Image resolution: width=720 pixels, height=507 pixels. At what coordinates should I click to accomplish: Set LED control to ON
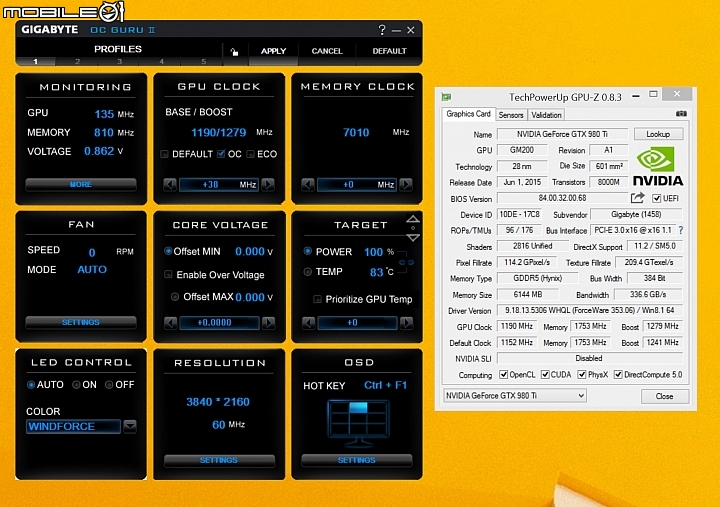[76, 385]
